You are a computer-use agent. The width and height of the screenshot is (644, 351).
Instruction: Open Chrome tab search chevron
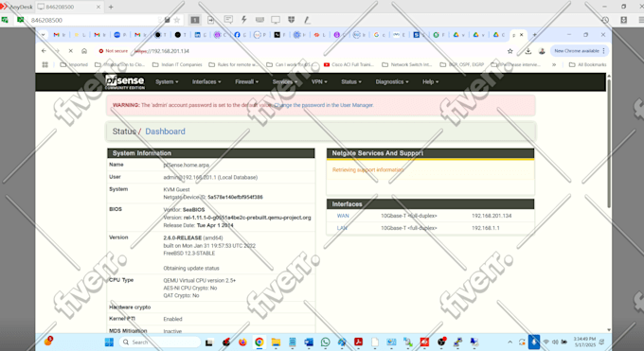tap(43, 35)
